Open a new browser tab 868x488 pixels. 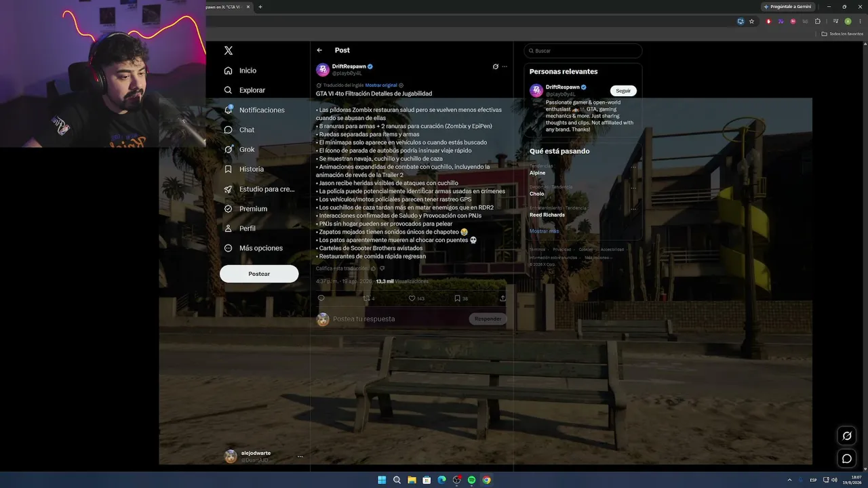pos(260,7)
